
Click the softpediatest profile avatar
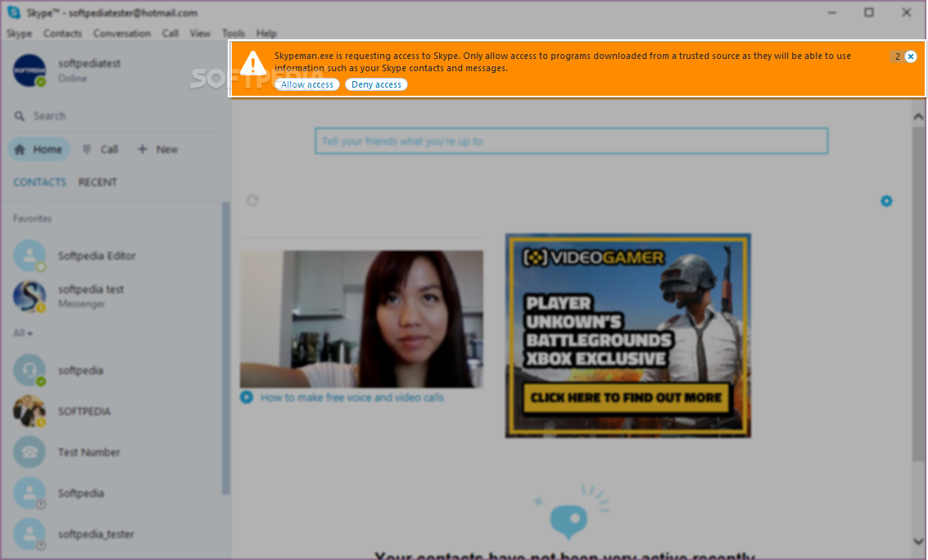(x=29, y=70)
